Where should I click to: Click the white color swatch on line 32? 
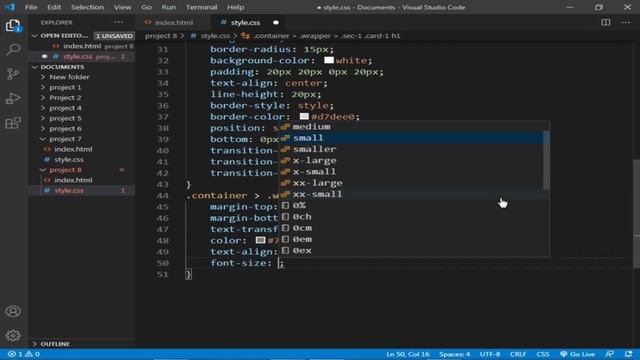pos(329,60)
